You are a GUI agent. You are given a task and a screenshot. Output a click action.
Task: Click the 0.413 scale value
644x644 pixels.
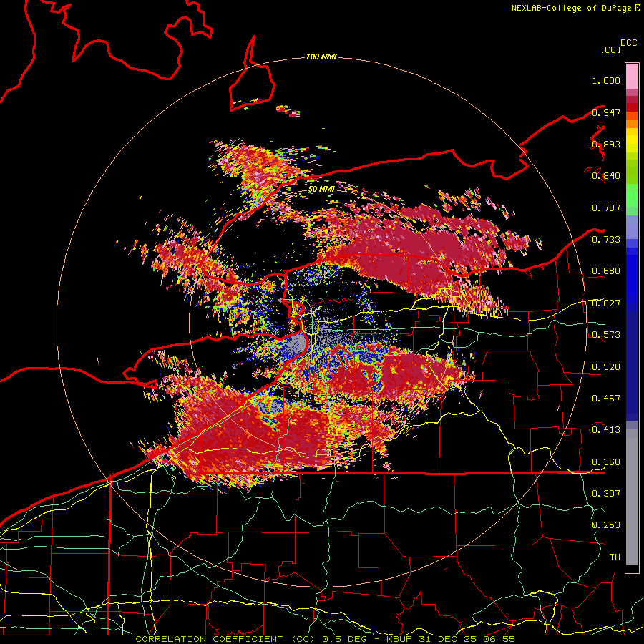(606, 430)
